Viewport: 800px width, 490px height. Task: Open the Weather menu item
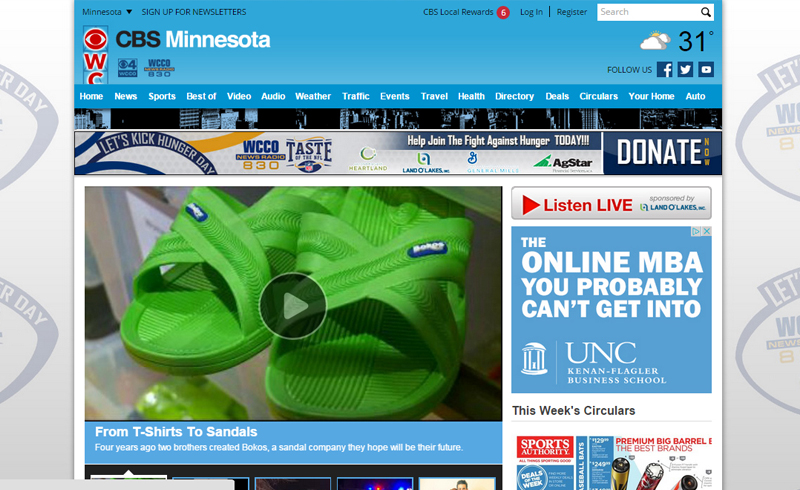point(313,96)
